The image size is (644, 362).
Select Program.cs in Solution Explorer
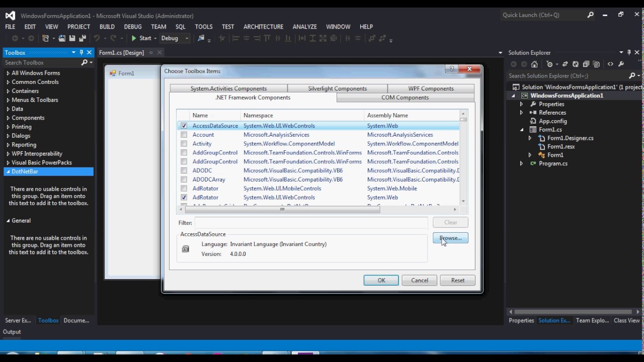pyautogui.click(x=553, y=163)
